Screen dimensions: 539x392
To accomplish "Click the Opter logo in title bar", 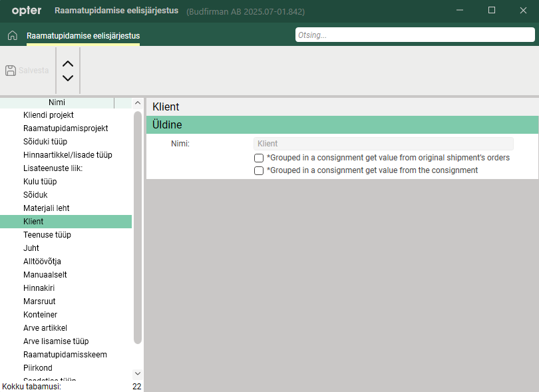I will click(x=27, y=11).
